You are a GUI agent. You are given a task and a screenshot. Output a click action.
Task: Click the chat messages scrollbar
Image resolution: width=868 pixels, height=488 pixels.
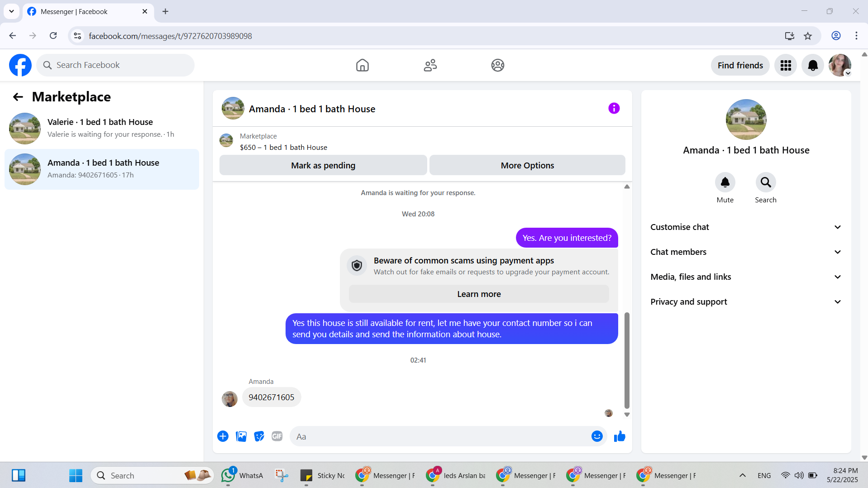click(627, 360)
